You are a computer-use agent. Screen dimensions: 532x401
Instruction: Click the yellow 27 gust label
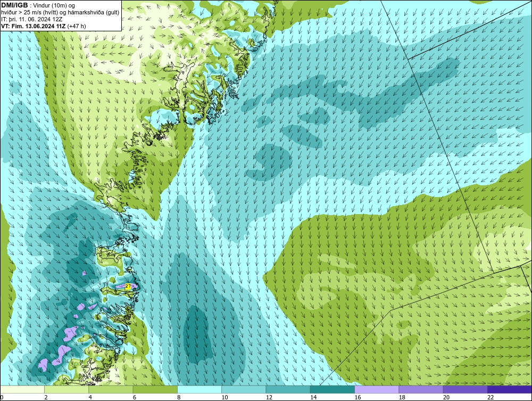click(x=128, y=286)
